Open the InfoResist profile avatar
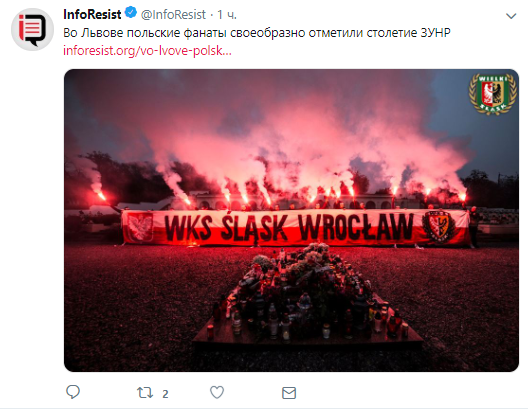528x409 pixels. [x=32, y=30]
